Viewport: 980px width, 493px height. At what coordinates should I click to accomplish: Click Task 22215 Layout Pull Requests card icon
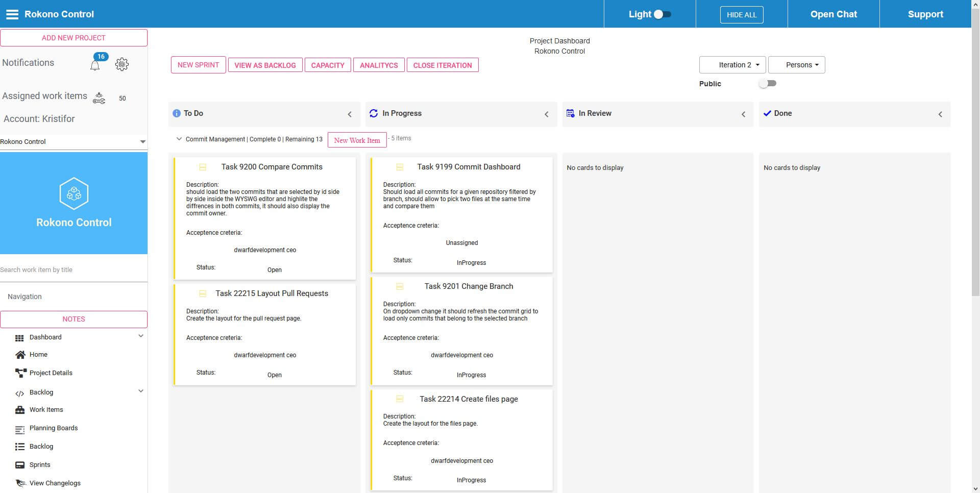click(x=203, y=293)
